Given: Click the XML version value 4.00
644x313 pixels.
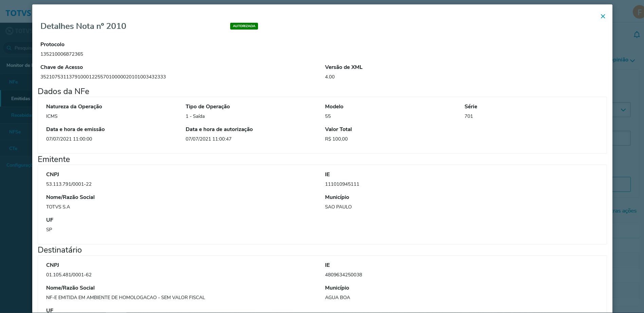Looking at the screenshot, I should click(330, 77).
